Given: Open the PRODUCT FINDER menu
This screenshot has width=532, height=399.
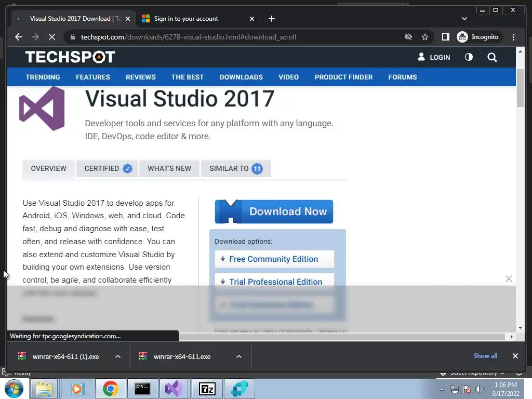Looking at the screenshot, I should [343, 77].
